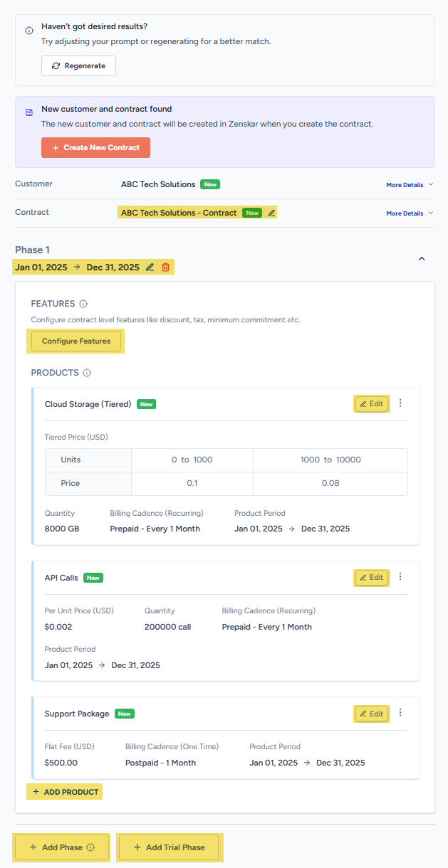
Task: Edit the API Calls product
Action: [372, 577]
